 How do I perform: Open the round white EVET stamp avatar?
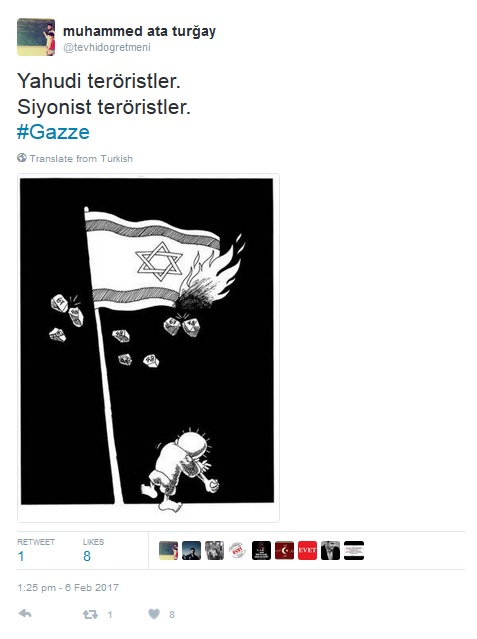point(238,551)
